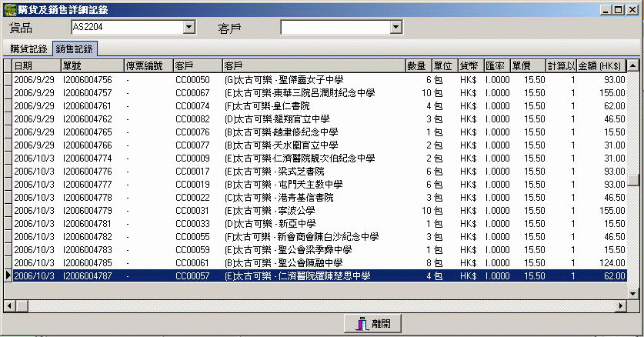Sort by 日期 column header
The height and width of the screenshot is (337, 644).
(35, 66)
